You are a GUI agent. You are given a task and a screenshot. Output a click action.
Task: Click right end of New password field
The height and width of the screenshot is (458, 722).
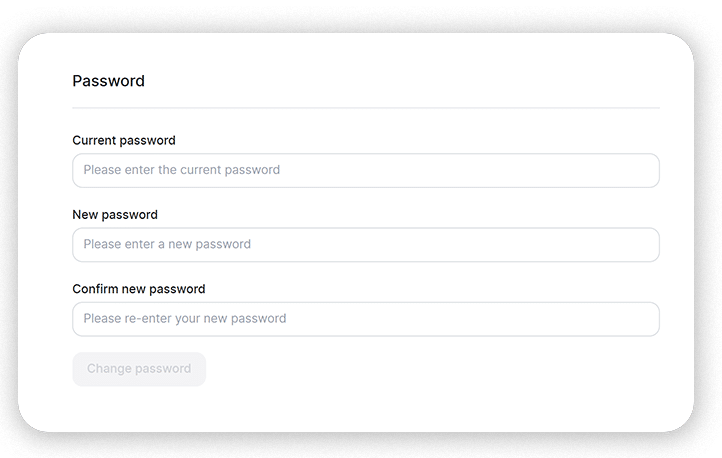pos(640,244)
